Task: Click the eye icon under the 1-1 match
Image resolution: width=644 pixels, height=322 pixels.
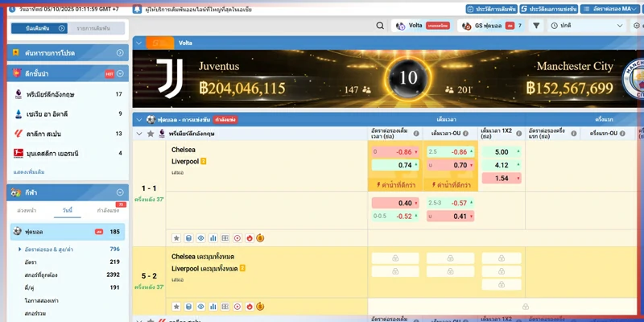Action: 200,238
